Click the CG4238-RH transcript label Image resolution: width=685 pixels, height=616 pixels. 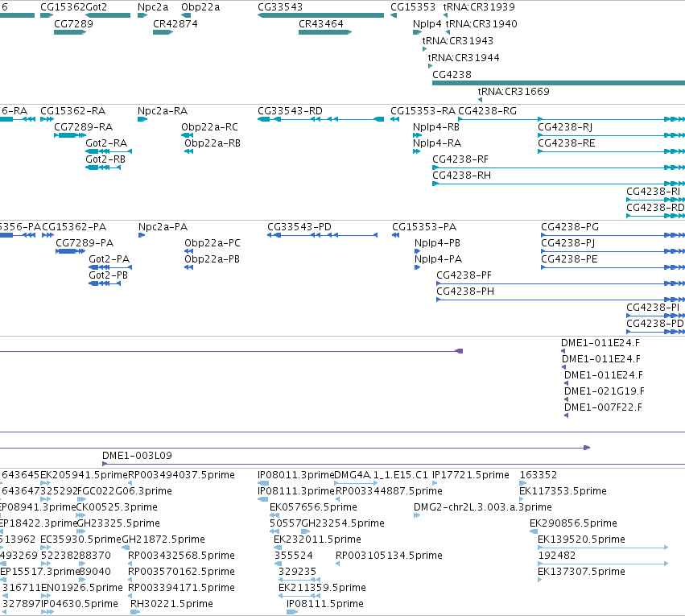(461, 176)
